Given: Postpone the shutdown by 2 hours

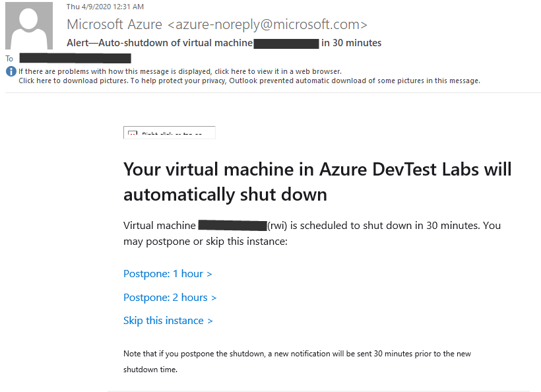Looking at the screenshot, I should coord(170,298).
